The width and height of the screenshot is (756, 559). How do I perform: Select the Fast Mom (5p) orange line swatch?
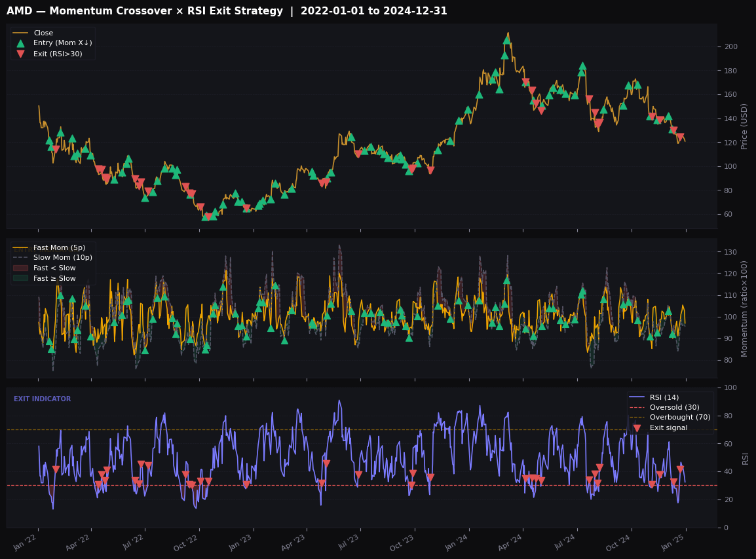click(x=20, y=247)
